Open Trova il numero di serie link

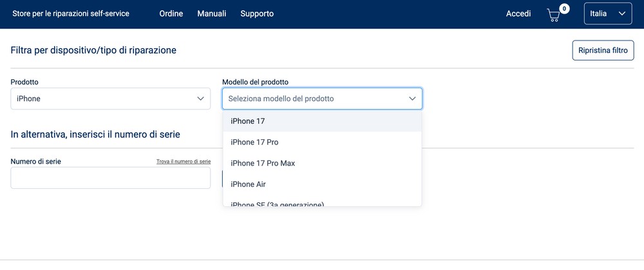pos(184,162)
